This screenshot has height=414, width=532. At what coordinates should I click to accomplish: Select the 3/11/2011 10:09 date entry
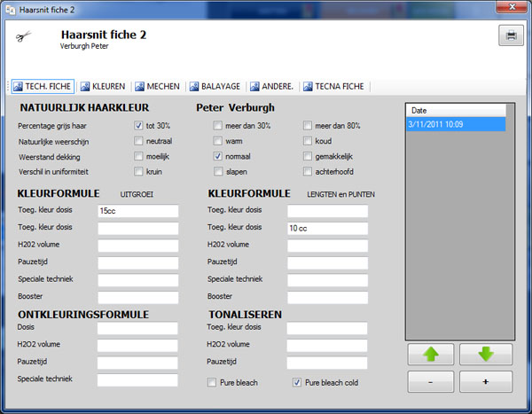456,124
